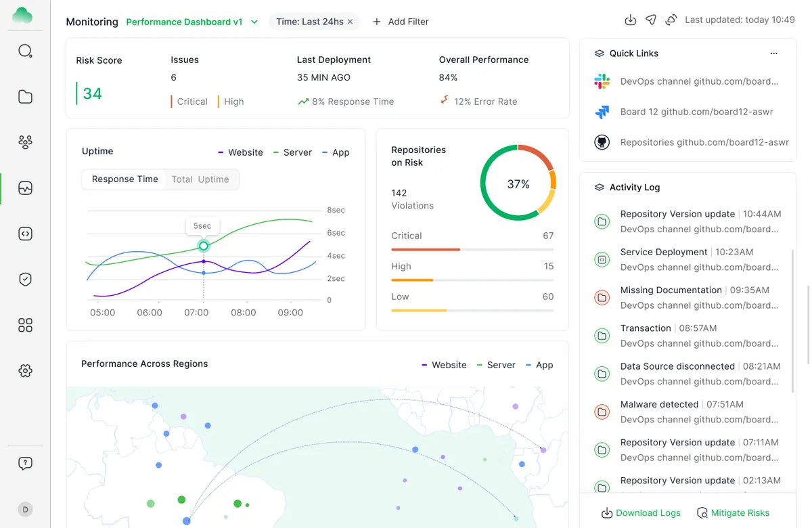Click the High issues tag

230,102
